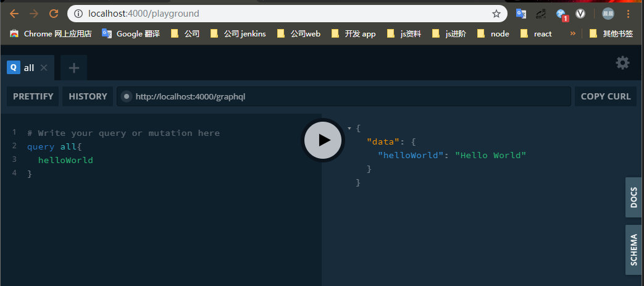
Task: Open Chrome 网上应用店 bookmark
Action: 51,34
